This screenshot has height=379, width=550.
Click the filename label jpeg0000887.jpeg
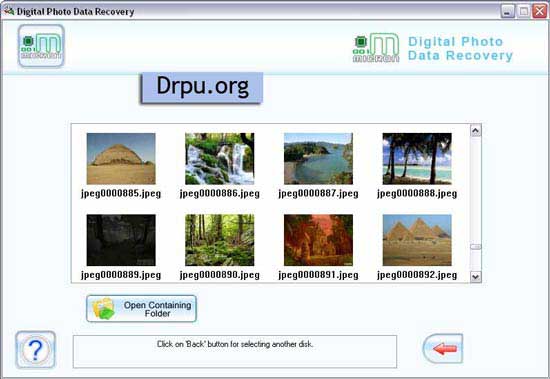coord(318,194)
